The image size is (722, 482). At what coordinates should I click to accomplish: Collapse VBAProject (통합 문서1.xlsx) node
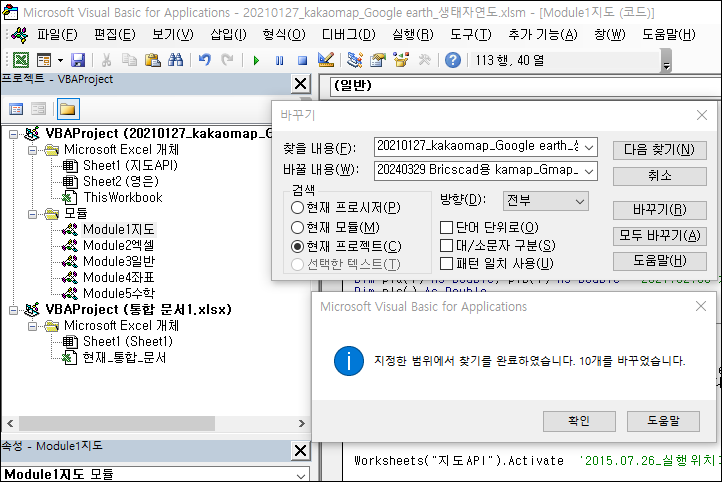pos(13,310)
